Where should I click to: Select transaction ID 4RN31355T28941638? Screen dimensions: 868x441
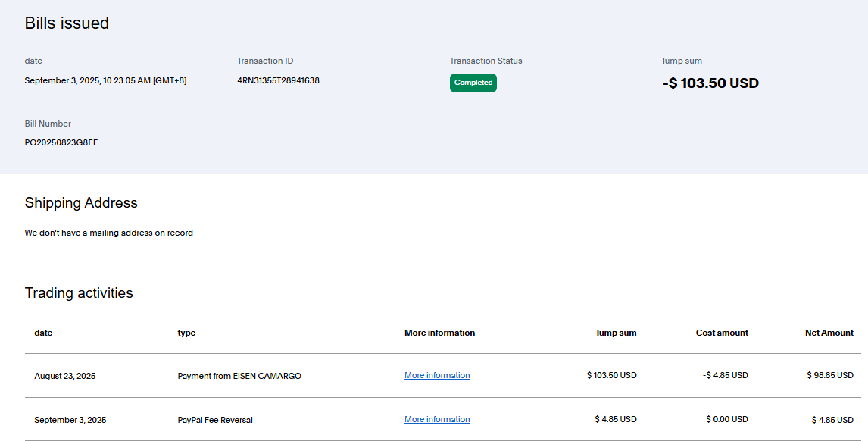tap(278, 80)
